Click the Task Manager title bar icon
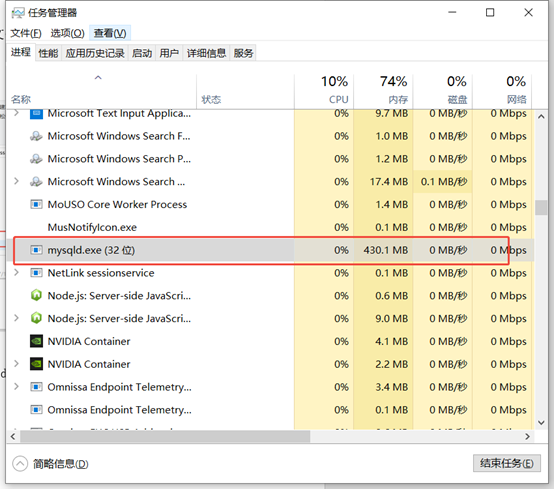 point(18,13)
